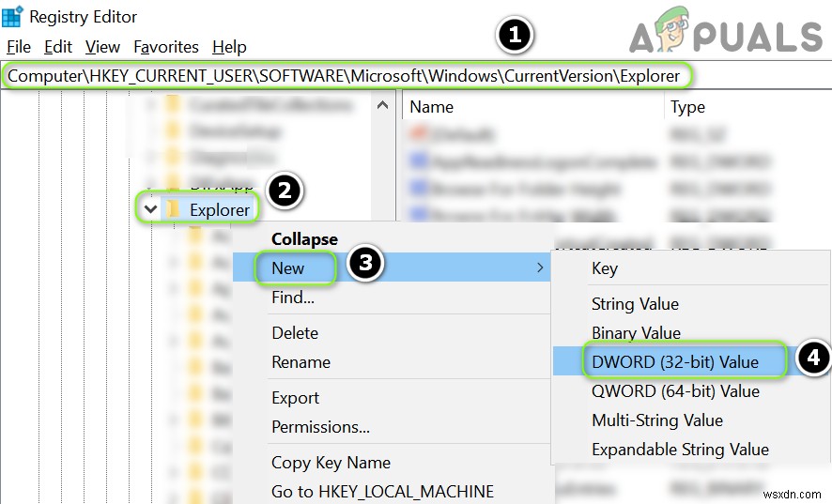832x504 pixels.
Task: Open Permissions... from the context menu
Action: tap(320, 427)
